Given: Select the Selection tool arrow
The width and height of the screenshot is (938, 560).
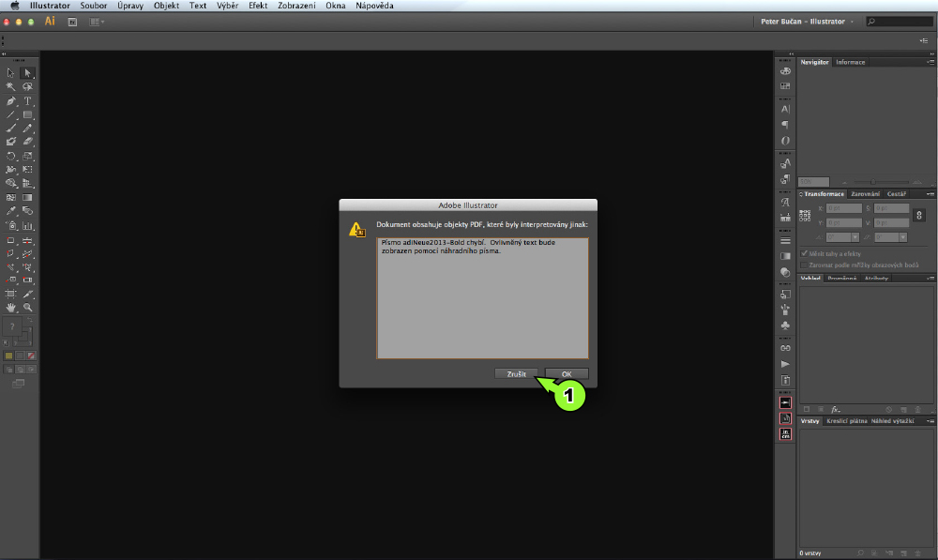Looking at the screenshot, I should [10, 73].
